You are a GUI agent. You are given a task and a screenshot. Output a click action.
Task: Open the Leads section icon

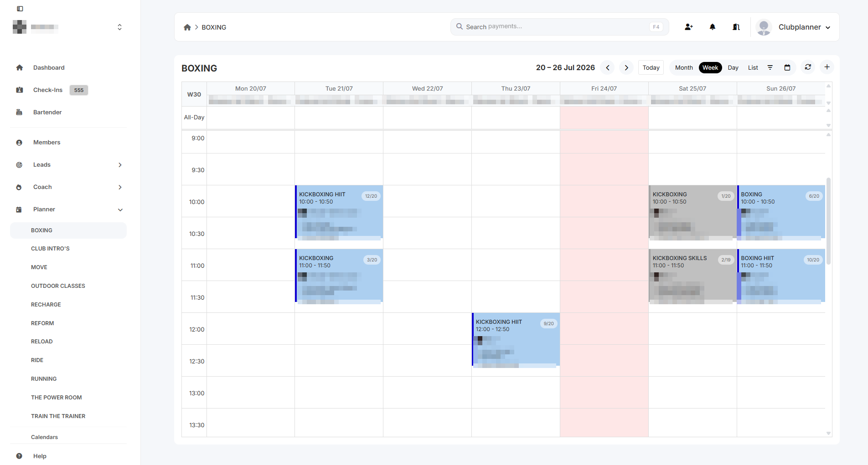(19, 165)
